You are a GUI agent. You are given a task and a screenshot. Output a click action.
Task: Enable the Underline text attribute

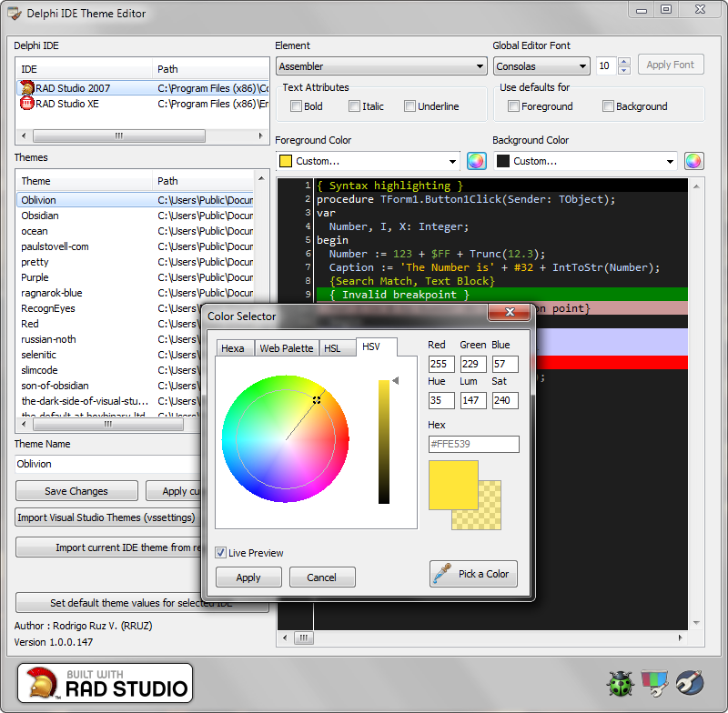click(x=409, y=106)
